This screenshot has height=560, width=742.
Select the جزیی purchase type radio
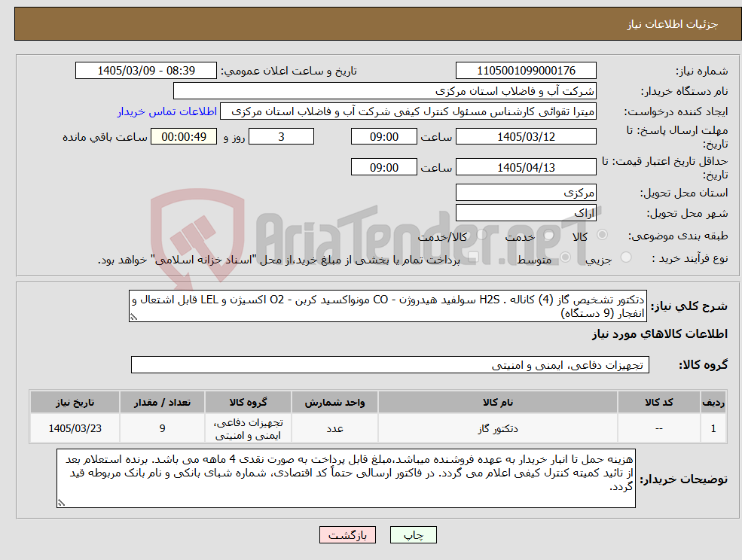tap(625, 257)
